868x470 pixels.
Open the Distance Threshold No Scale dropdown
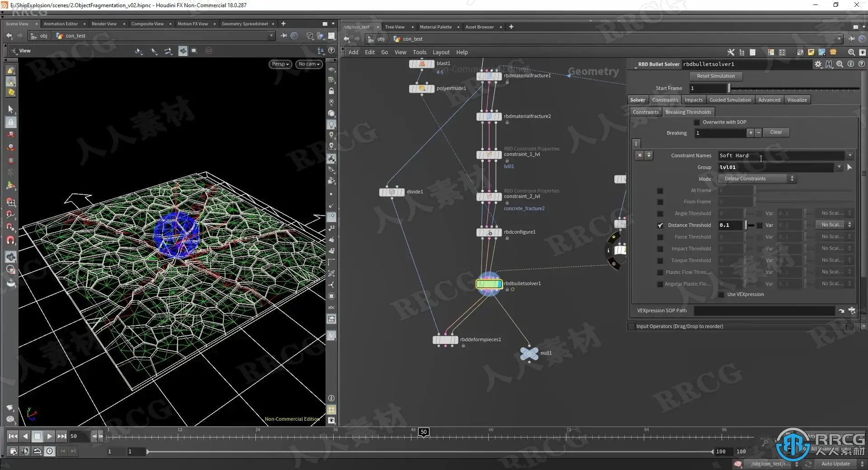[x=834, y=225]
